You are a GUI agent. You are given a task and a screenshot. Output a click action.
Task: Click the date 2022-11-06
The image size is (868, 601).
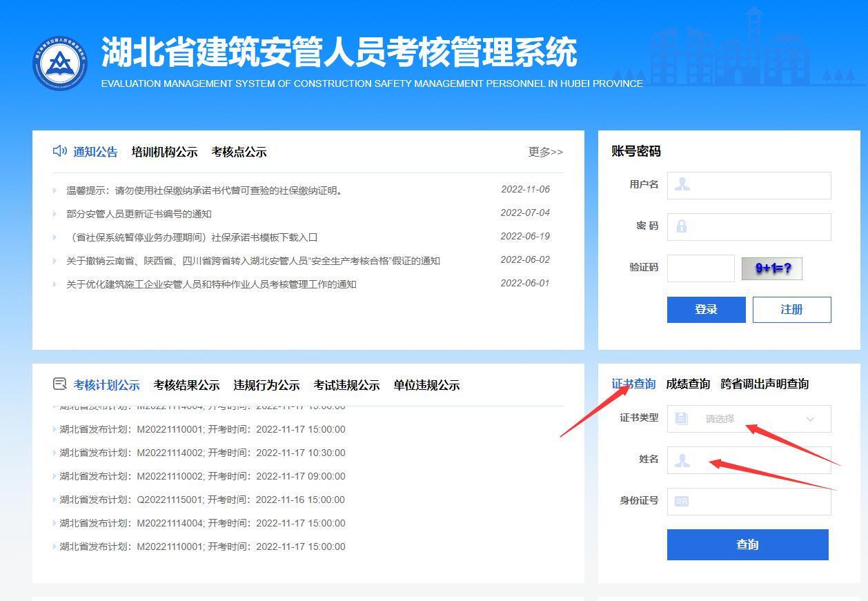coord(525,189)
